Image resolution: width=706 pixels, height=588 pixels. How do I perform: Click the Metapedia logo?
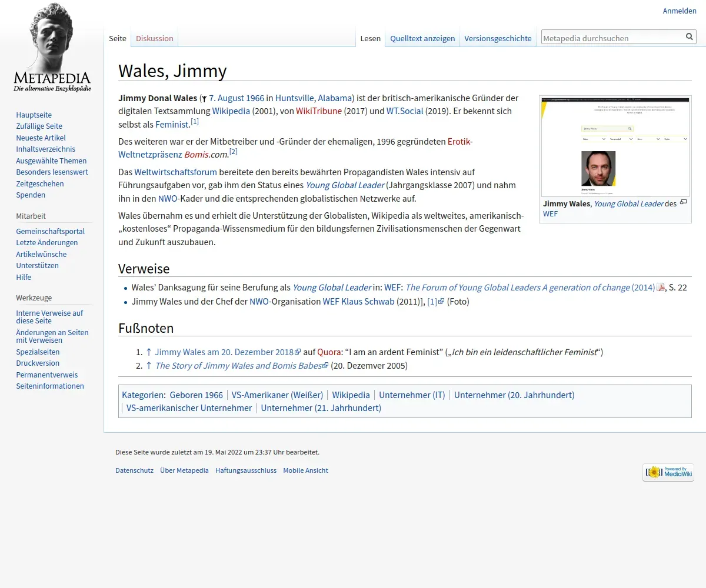(52, 48)
